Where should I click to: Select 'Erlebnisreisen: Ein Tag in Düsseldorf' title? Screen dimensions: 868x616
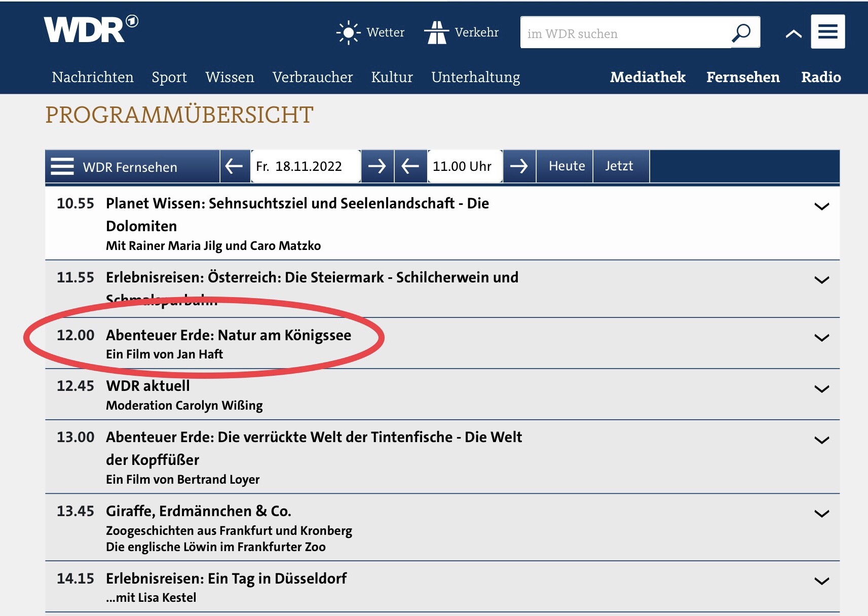click(227, 578)
